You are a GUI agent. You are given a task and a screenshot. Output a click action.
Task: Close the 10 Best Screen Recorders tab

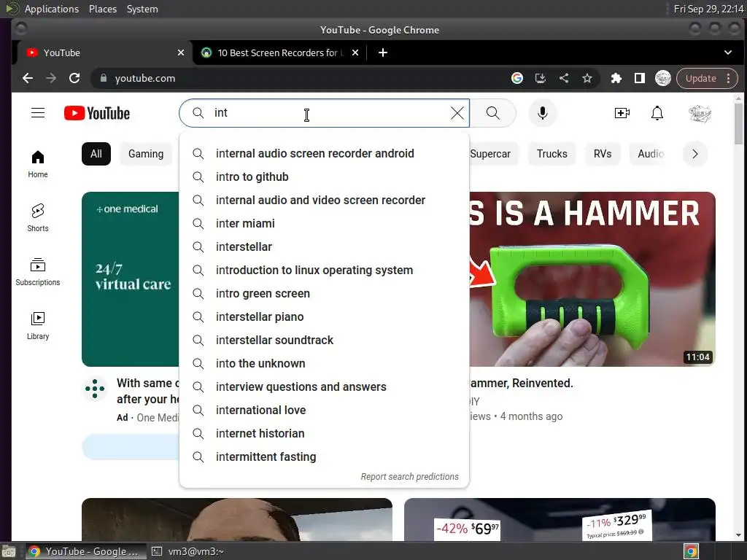point(355,52)
